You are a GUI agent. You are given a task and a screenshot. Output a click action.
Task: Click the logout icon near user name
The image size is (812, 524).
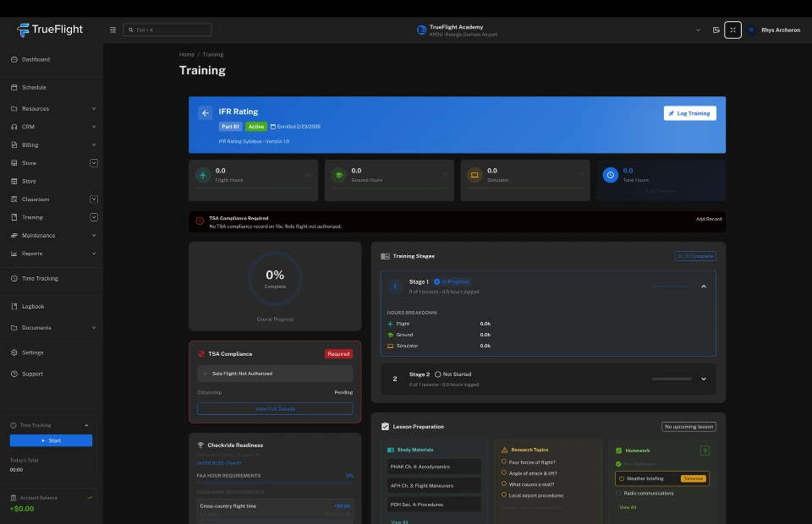click(x=716, y=30)
